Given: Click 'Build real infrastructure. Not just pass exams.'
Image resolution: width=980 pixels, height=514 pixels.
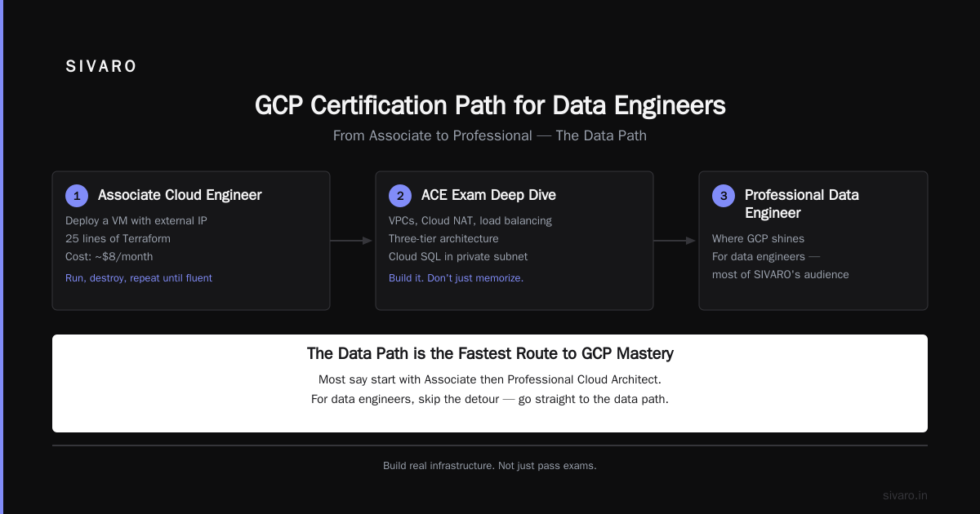Looking at the screenshot, I should [490, 466].
